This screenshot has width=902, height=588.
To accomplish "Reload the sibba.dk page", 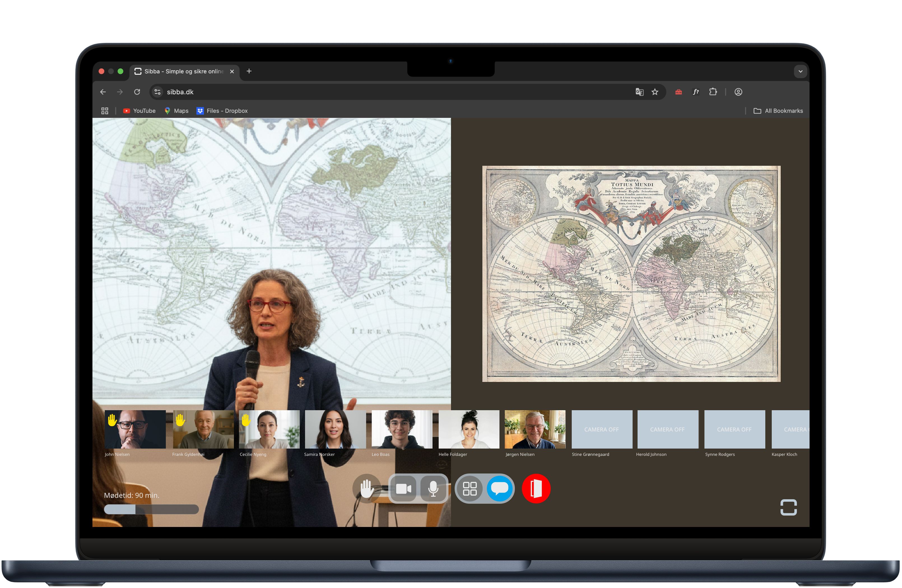I will pos(137,92).
